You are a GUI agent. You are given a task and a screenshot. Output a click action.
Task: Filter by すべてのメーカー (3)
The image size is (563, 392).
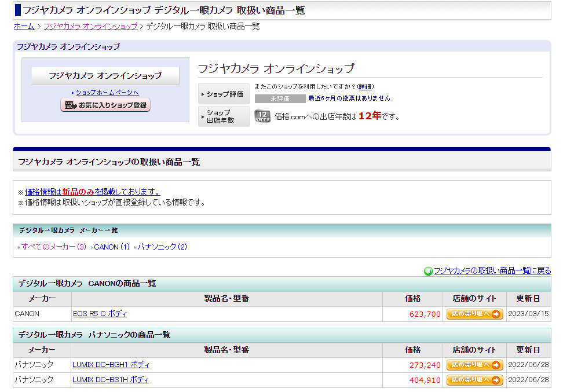53,247
